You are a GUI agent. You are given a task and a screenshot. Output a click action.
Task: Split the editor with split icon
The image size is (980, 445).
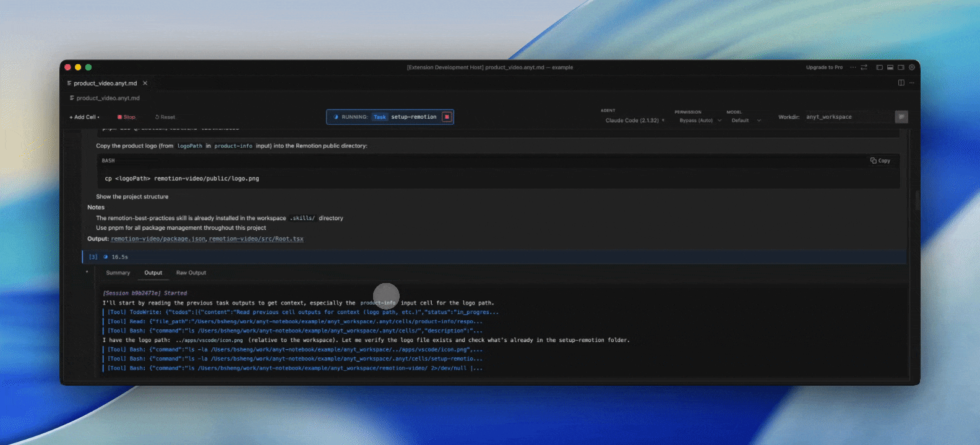[901, 83]
